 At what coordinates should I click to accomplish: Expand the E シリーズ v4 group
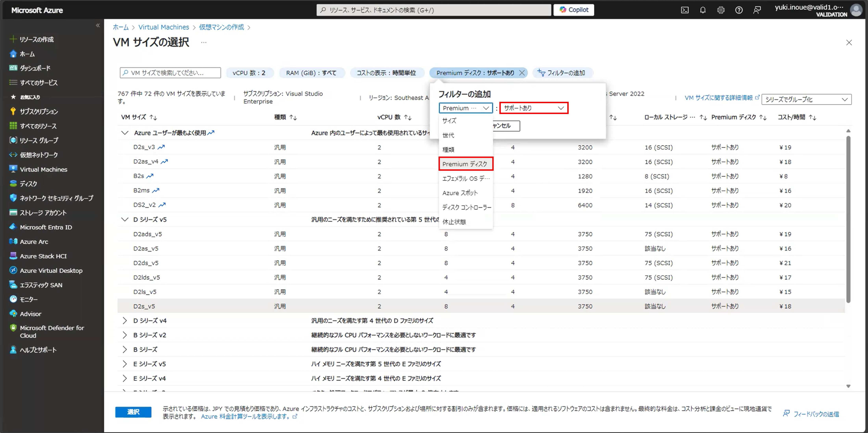[125, 378]
